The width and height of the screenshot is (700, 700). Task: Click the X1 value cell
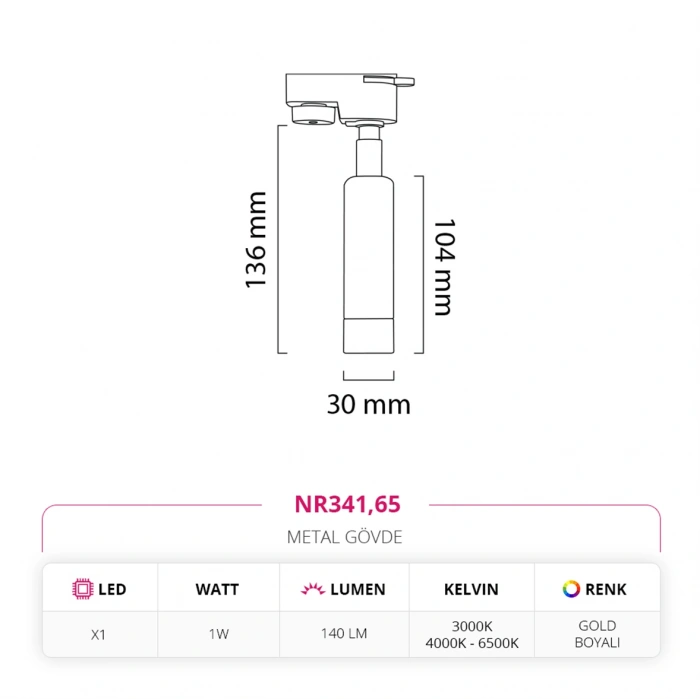(100, 634)
